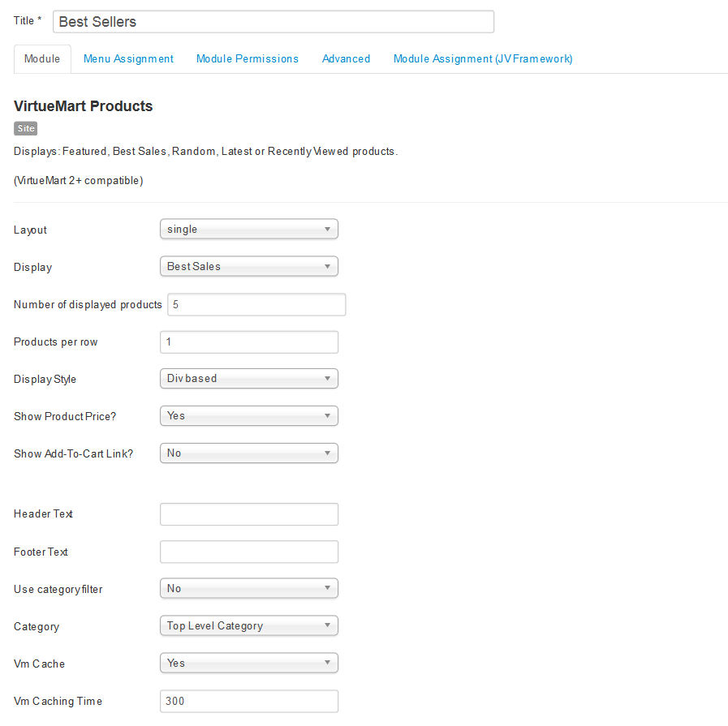The image size is (728, 726).
Task: Click the Show Add-To-Cart Link? label
Action: click(73, 453)
